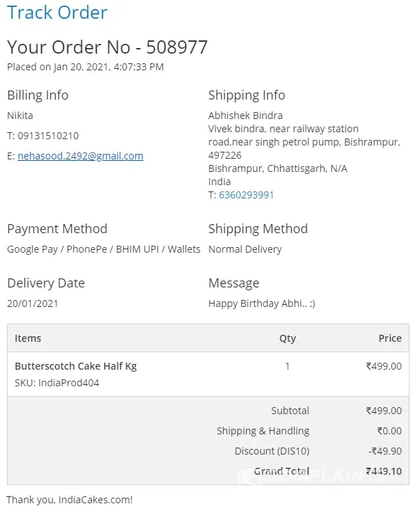Click the billing phone number 09131510210
The height and width of the screenshot is (513, 420).
(x=47, y=136)
